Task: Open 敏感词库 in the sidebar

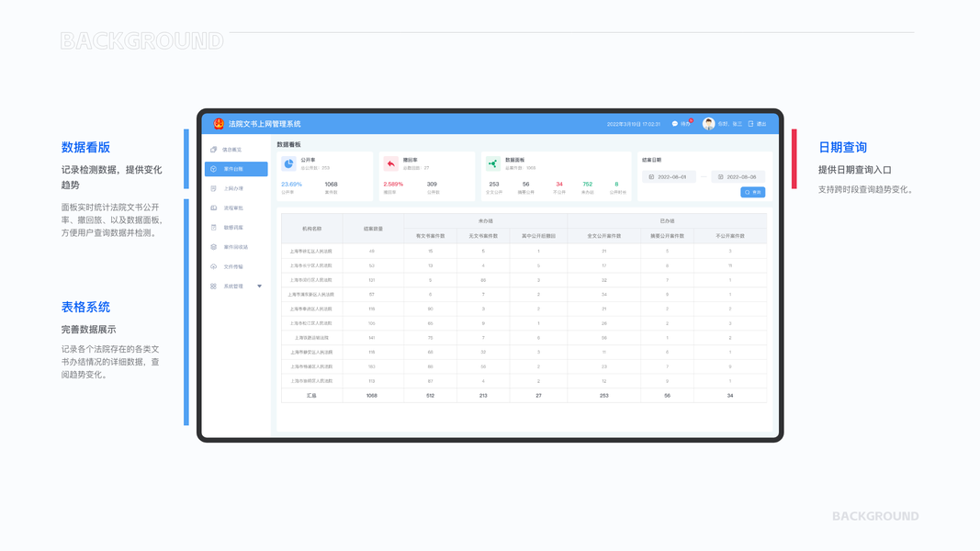Action: (x=236, y=228)
